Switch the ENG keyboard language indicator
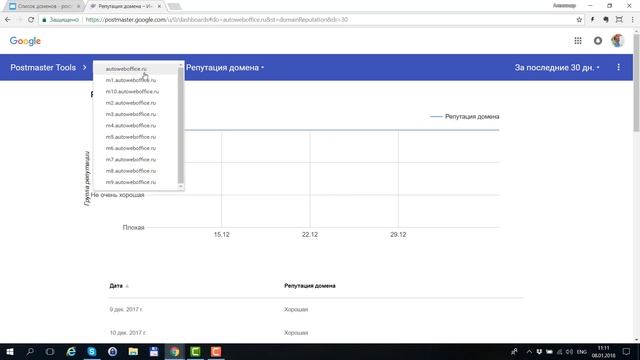The image size is (640, 360). (x=582, y=351)
